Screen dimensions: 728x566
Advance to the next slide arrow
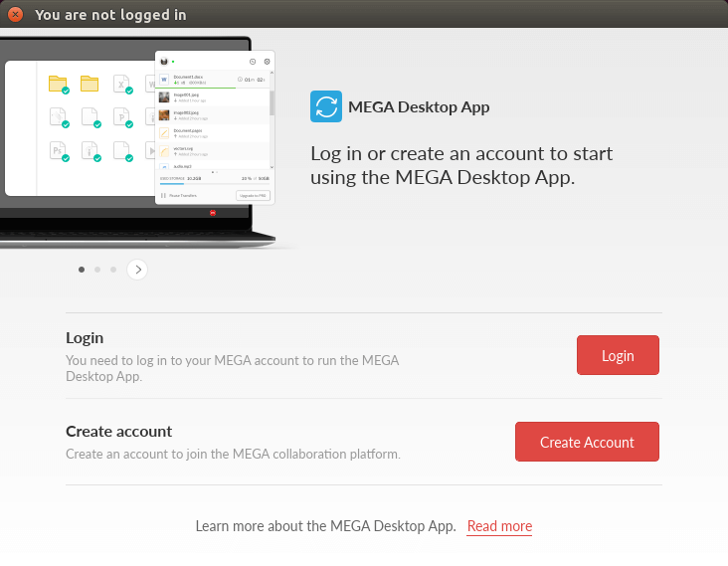point(137,269)
